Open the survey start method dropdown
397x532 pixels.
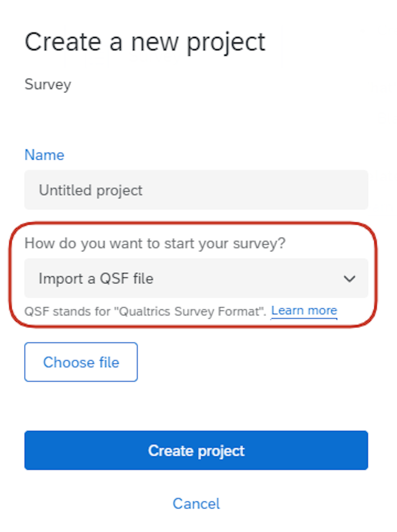pyautogui.click(x=196, y=278)
